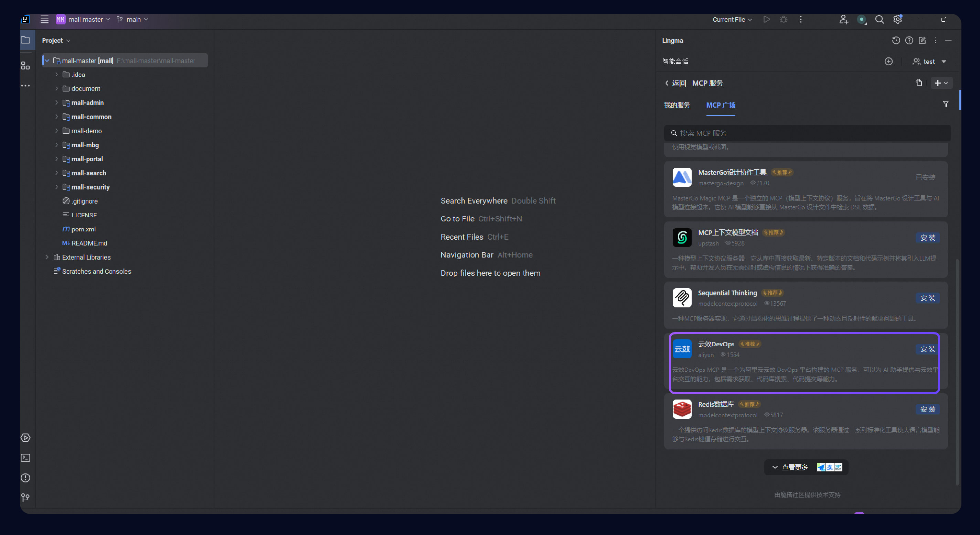Image resolution: width=980 pixels, height=535 pixels.
Task: Click the MasterGo设计协作工具 service title
Action: [732, 172]
